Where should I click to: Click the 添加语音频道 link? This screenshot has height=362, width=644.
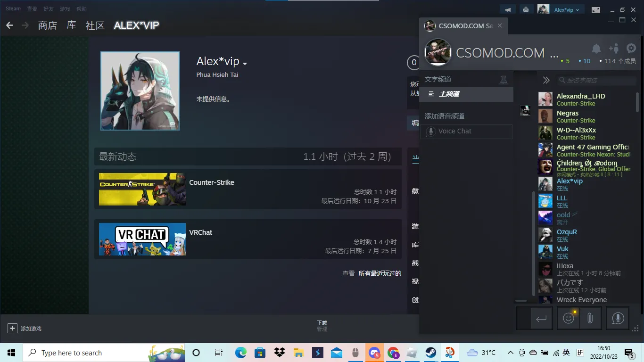click(x=445, y=116)
